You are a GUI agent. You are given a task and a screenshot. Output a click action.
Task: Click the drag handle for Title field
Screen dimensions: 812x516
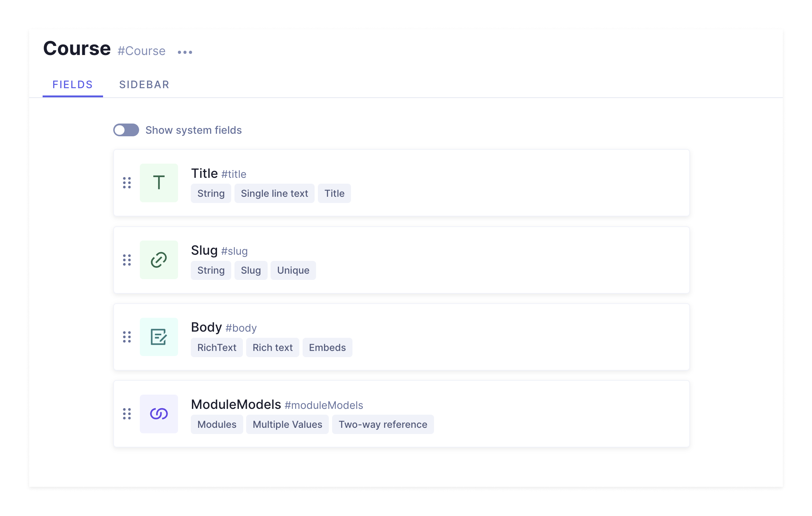pos(127,183)
